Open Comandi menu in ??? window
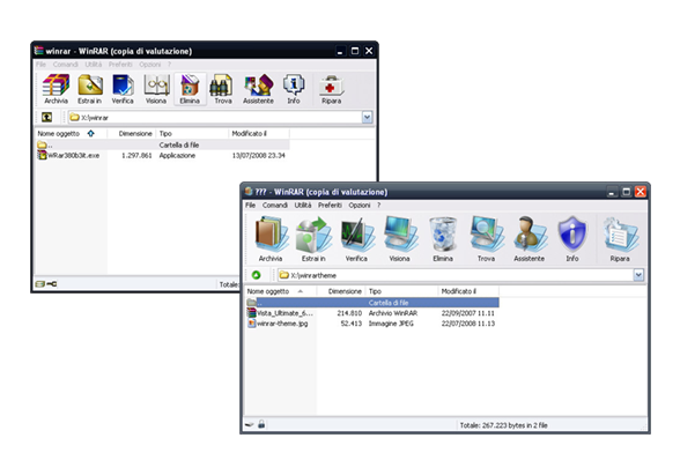Screen dimensions: 680x475 pos(275,205)
